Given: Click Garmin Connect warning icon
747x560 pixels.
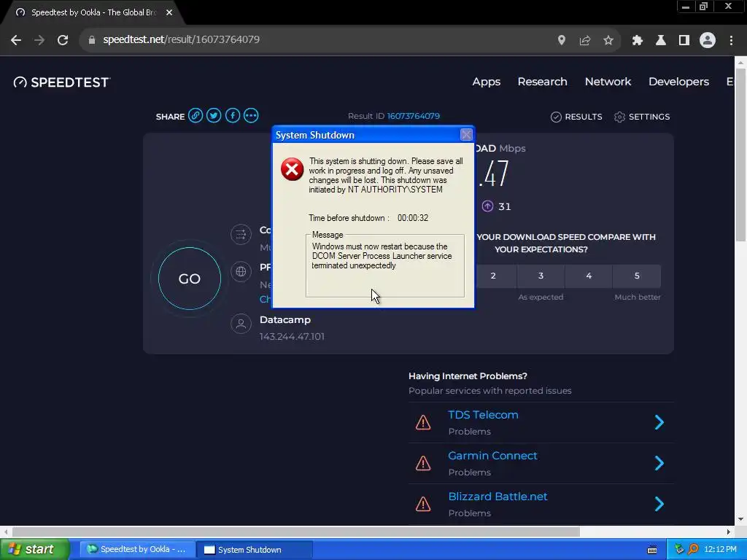Looking at the screenshot, I should pyautogui.click(x=423, y=463).
